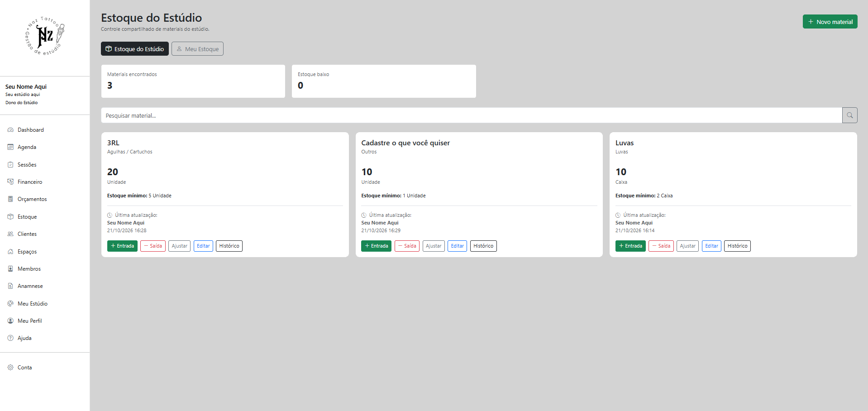The height and width of the screenshot is (411, 868).
Task: Click the Financeiro icon in sidebar
Action: click(x=10, y=182)
